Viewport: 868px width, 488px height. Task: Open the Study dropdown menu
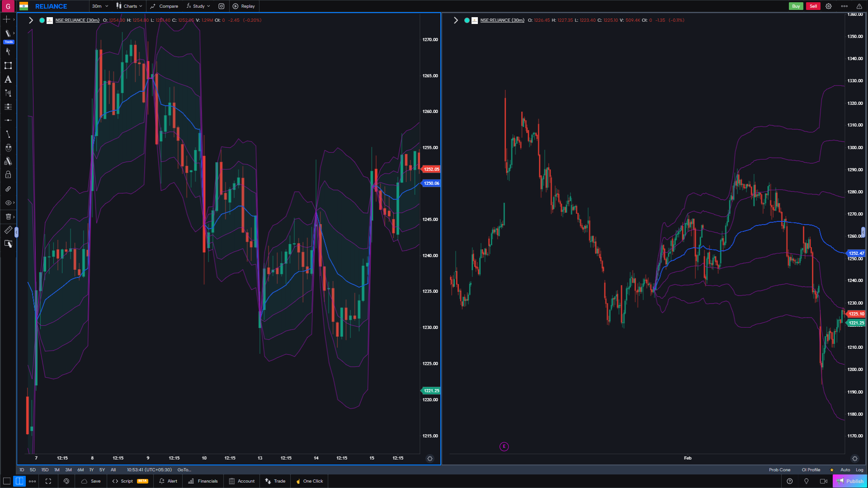(198, 6)
